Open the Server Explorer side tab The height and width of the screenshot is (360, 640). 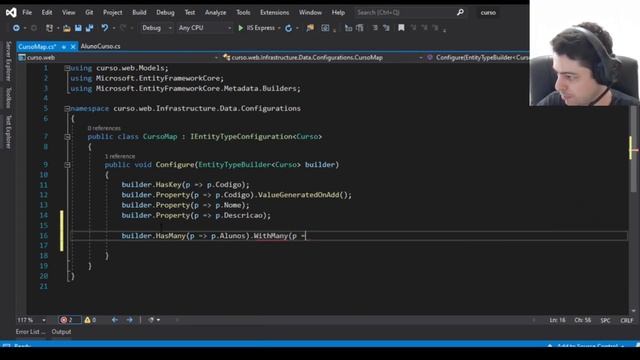tap(8, 61)
